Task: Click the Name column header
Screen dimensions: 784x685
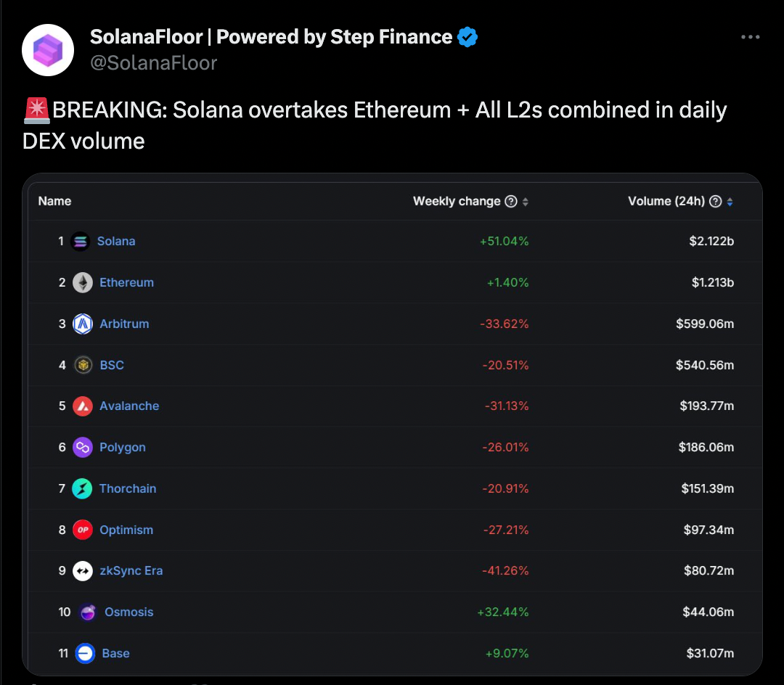Action: 54,202
